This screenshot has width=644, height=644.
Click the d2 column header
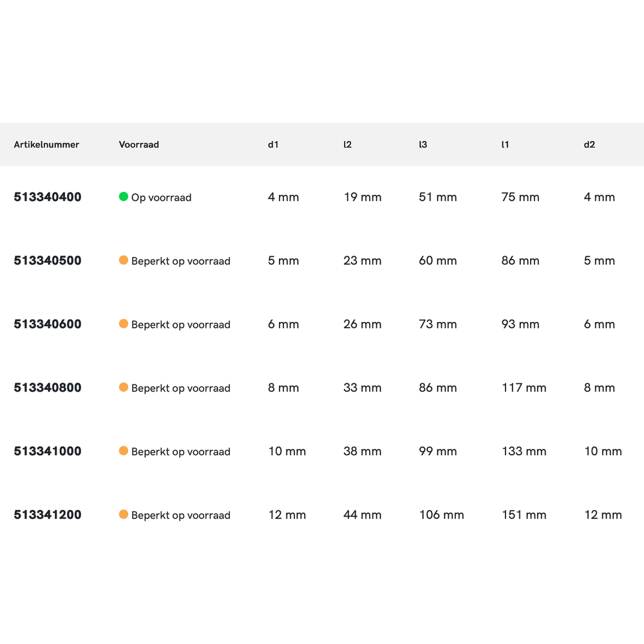[589, 145]
